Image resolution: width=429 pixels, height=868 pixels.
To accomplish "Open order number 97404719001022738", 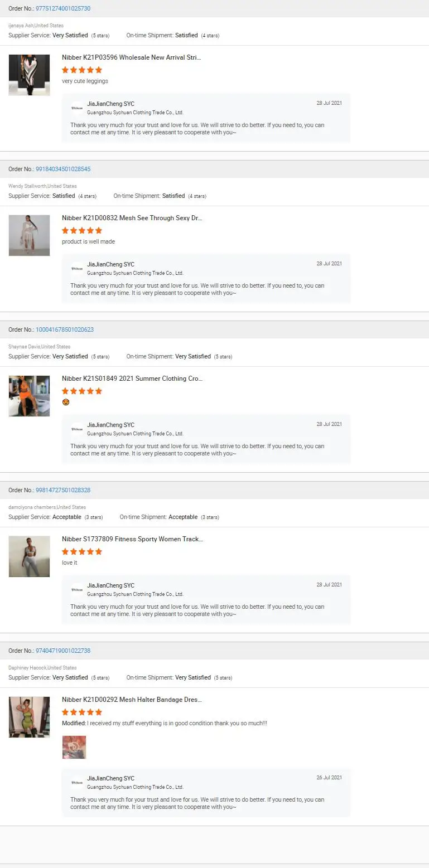I will pyautogui.click(x=63, y=651).
